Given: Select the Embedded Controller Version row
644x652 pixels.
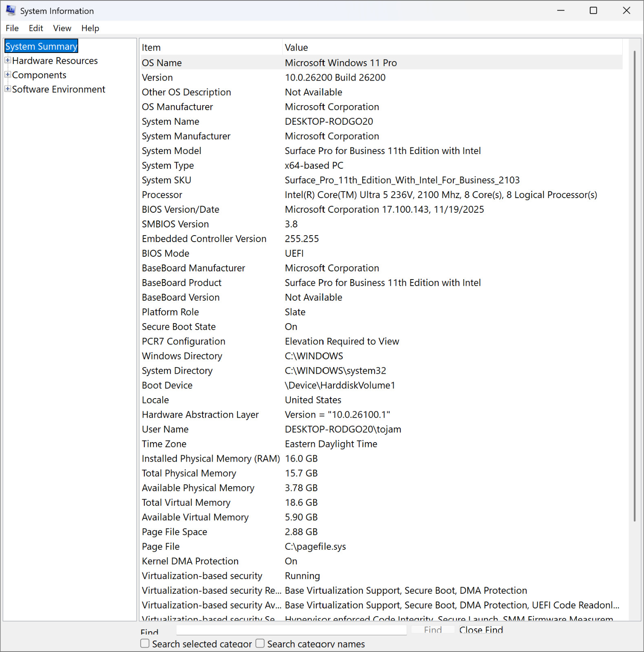Looking at the screenshot, I should click(x=381, y=239).
